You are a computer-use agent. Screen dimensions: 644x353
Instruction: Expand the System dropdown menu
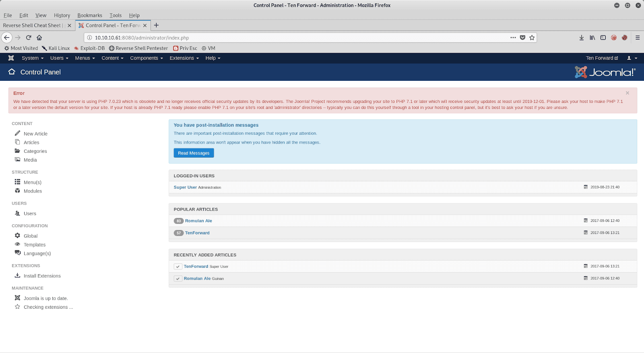[x=33, y=58]
